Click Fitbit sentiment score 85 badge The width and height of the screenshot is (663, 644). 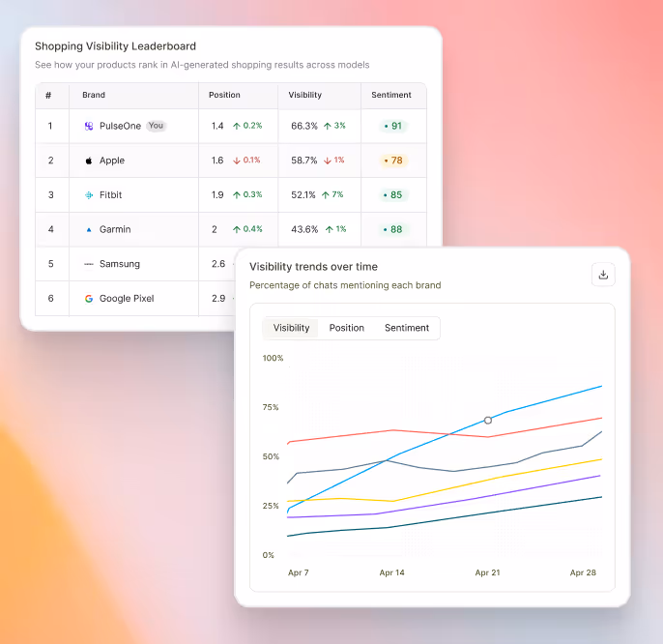[393, 195]
